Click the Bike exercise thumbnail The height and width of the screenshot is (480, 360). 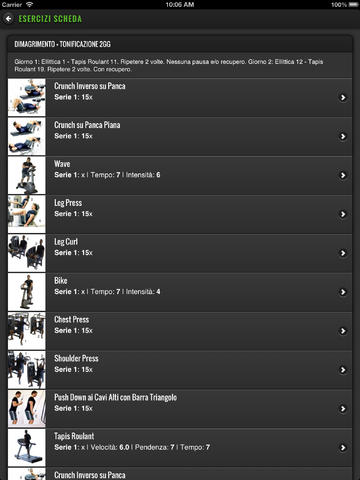[27, 292]
